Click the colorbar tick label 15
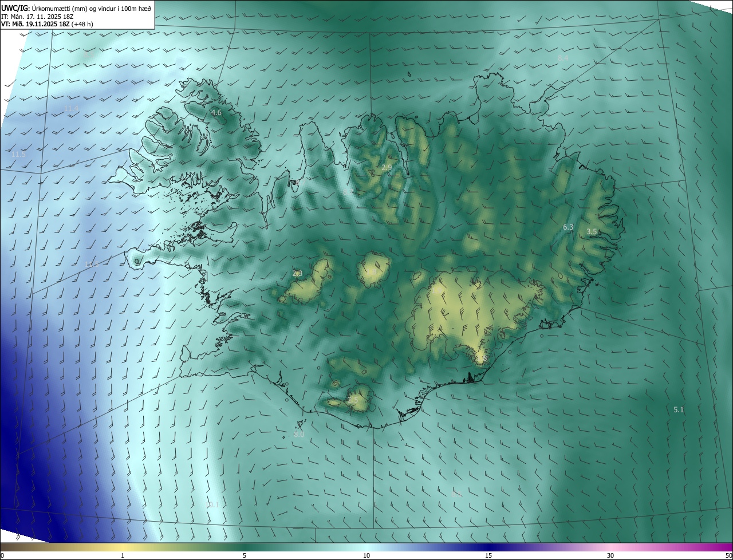The height and width of the screenshot is (560, 733). (488, 555)
